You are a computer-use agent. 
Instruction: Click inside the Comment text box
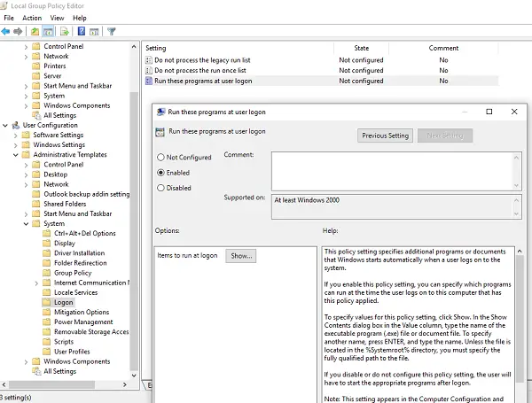[x=388, y=170]
